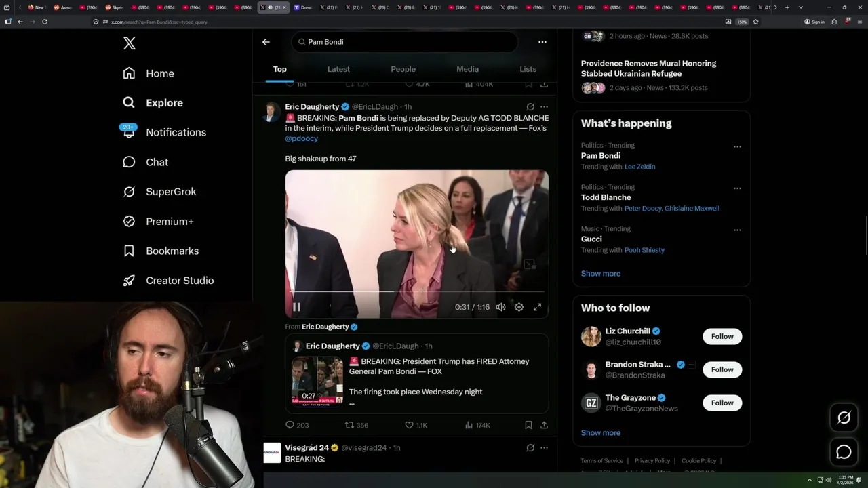Open Bookmarks from sidebar
The height and width of the screenshot is (488, 868).
pyautogui.click(x=161, y=251)
